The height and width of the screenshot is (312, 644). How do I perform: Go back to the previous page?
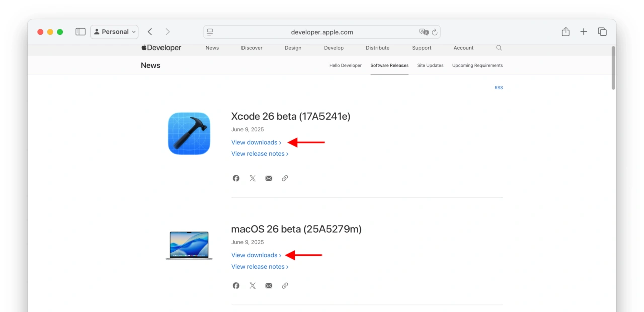point(150,32)
